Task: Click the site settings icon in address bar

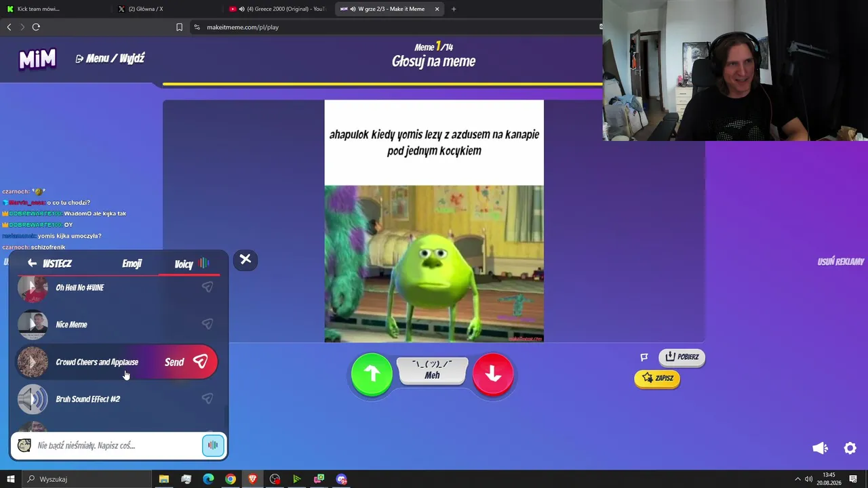Action: (x=197, y=27)
